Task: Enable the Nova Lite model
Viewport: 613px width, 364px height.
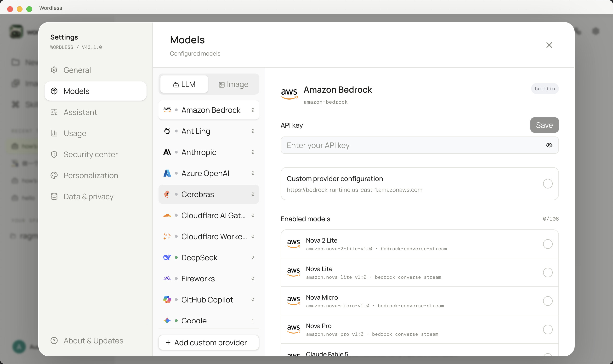Action: (x=548, y=273)
